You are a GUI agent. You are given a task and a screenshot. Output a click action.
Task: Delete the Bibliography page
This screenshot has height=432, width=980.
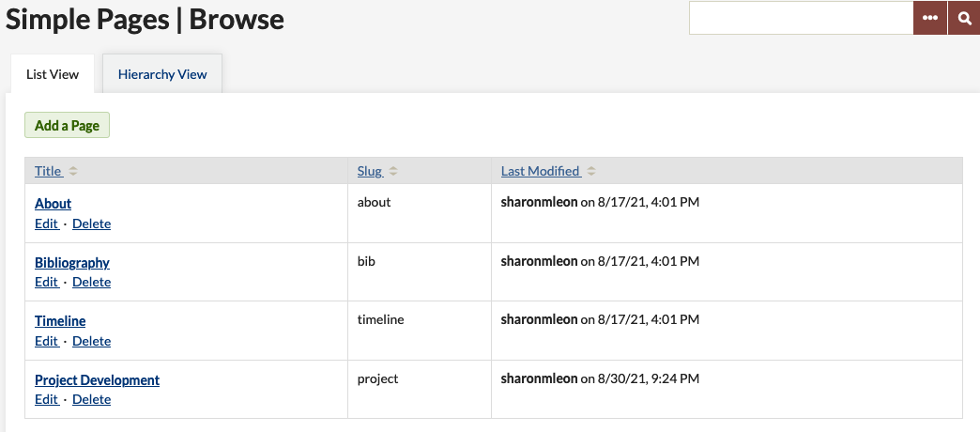91,282
